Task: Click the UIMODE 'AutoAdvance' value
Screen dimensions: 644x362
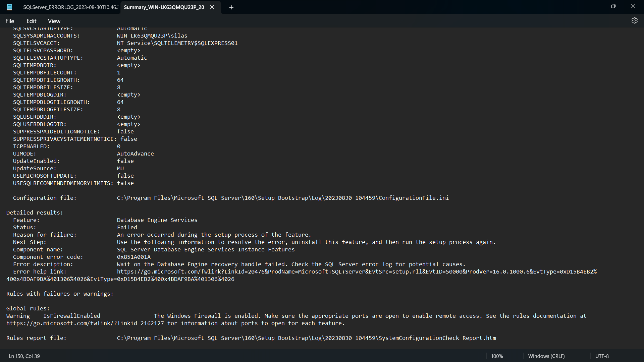Action: [135, 154]
